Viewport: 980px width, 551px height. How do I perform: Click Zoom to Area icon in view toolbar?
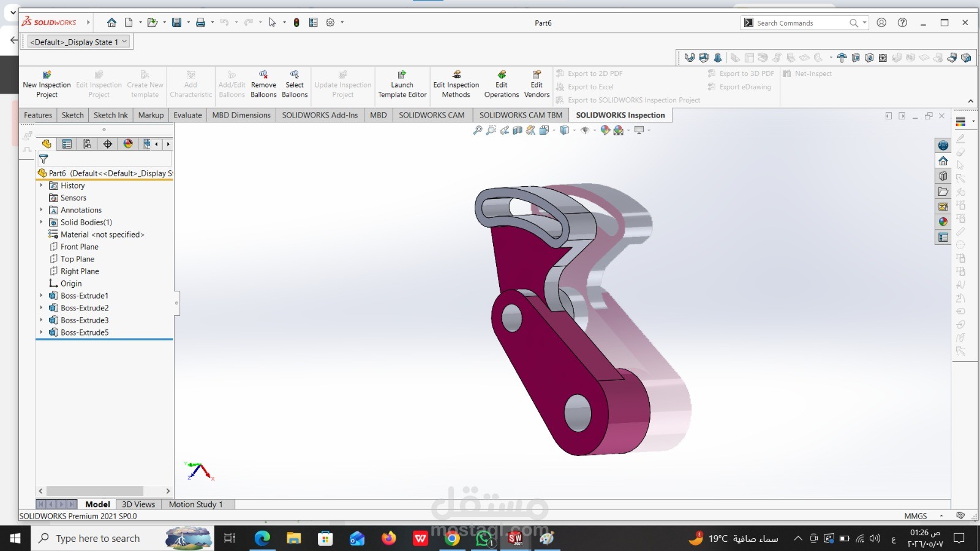(491, 130)
